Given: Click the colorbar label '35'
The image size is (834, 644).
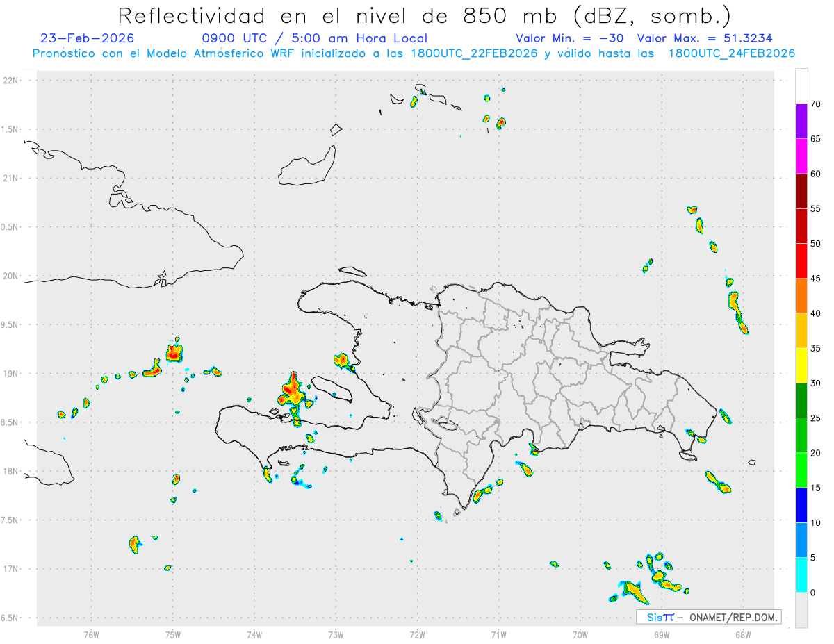Looking at the screenshot, I should pyautogui.click(x=816, y=348).
